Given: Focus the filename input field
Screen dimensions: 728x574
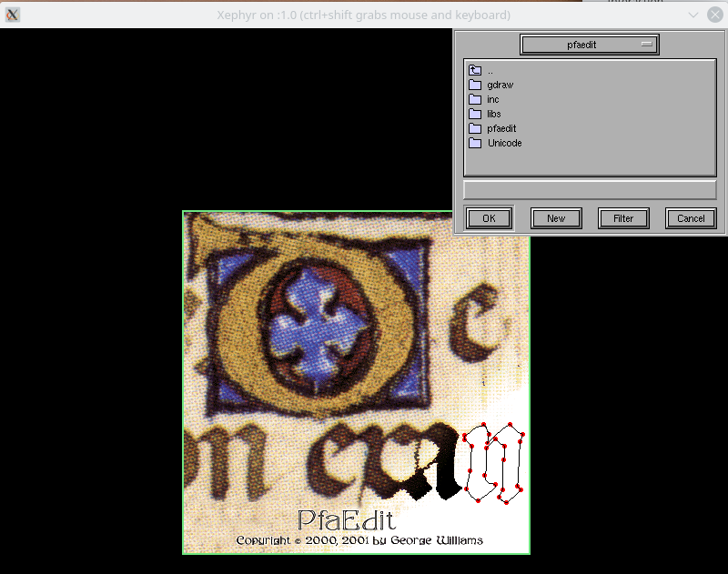Looking at the screenshot, I should 590,190.
